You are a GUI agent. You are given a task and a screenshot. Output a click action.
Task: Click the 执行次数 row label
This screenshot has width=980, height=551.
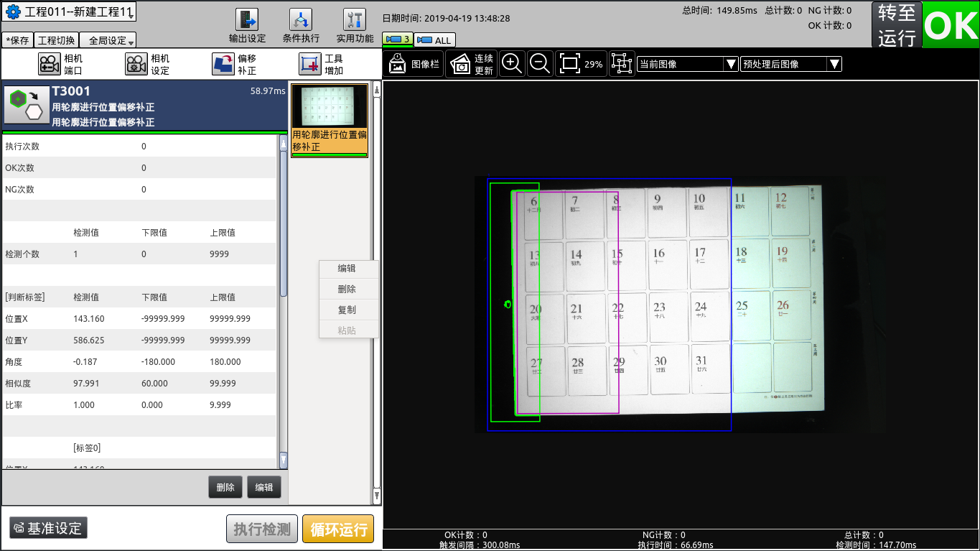22,147
